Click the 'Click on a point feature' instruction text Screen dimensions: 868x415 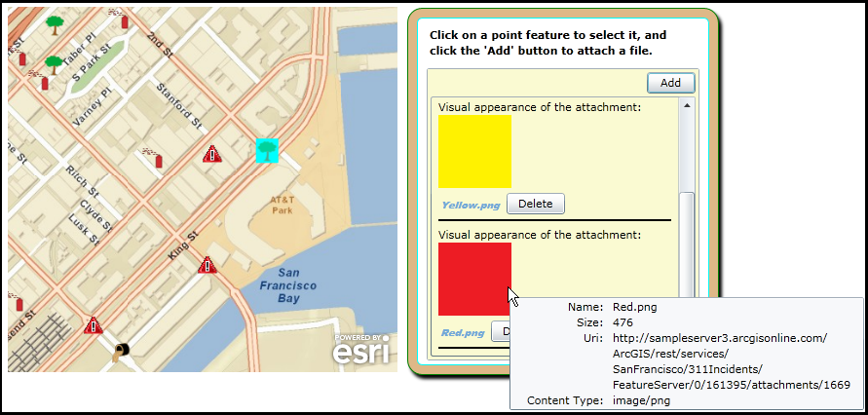548,43
